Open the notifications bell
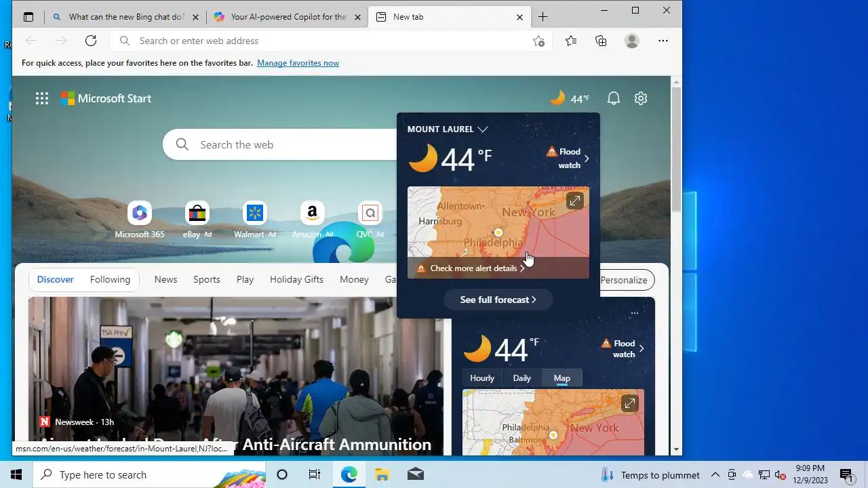The width and height of the screenshot is (868, 488). pyautogui.click(x=614, y=98)
